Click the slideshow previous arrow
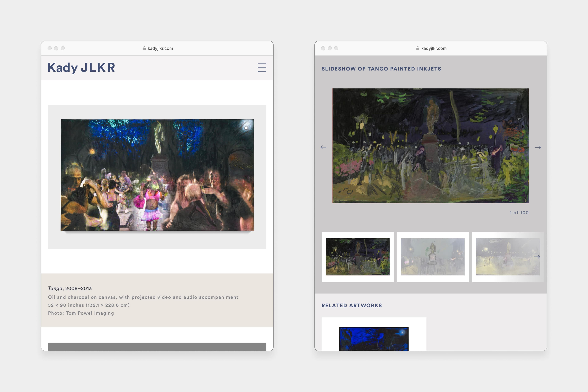 [323, 147]
